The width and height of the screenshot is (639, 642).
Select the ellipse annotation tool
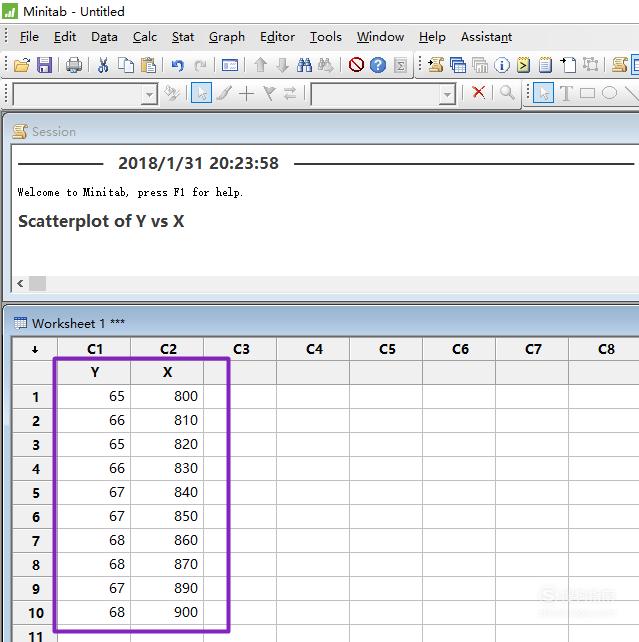click(609, 93)
